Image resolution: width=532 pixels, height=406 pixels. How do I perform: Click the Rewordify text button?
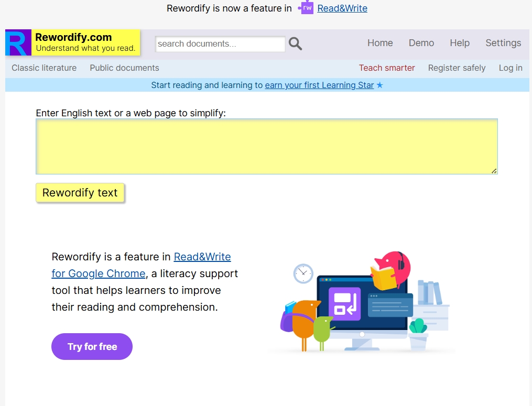(x=80, y=193)
